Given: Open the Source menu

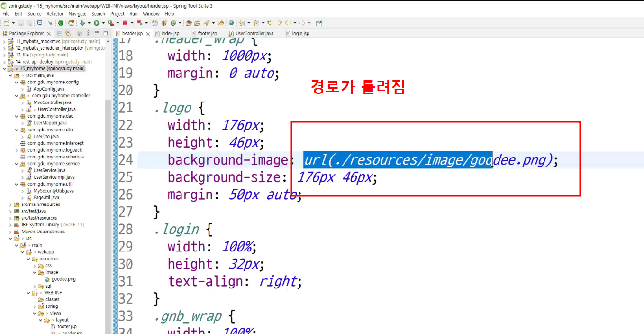Looking at the screenshot, I should click(x=35, y=14).
